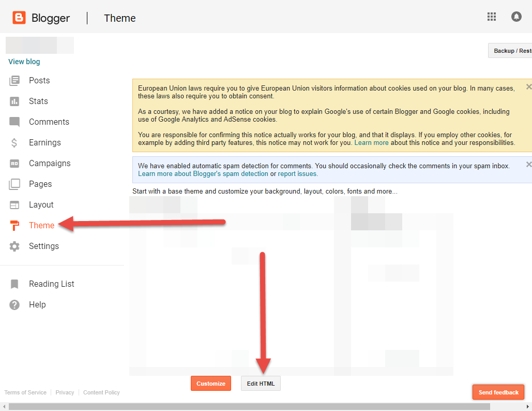Open the Reading List
Screen dimensions: 532x411
(51, 284)
